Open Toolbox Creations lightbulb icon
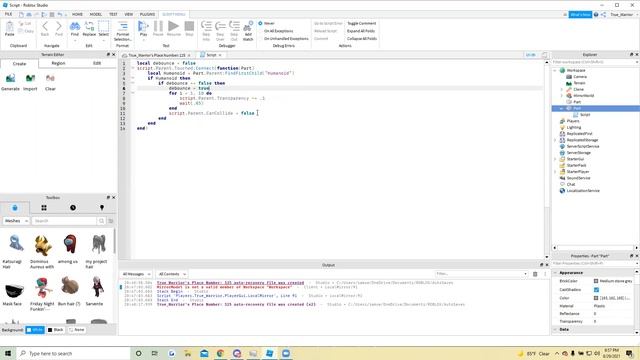Screen dimensions: 640x360 [x=102, y=208]
